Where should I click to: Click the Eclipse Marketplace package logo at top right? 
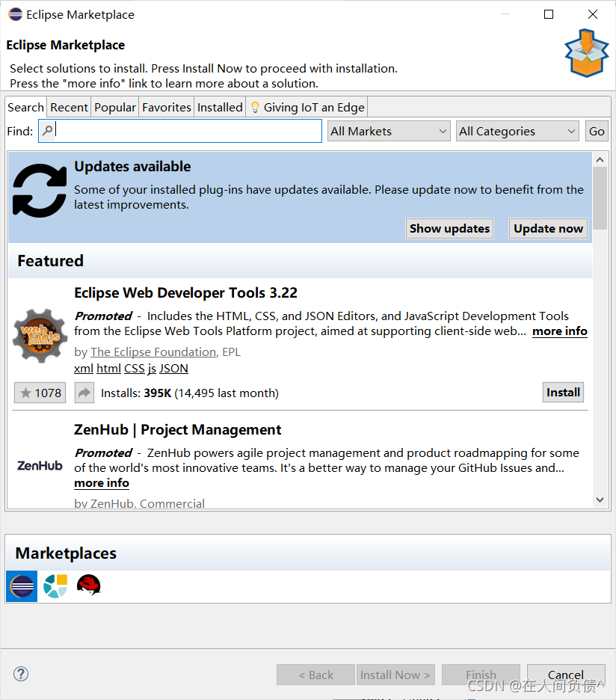tap(587, 53)
